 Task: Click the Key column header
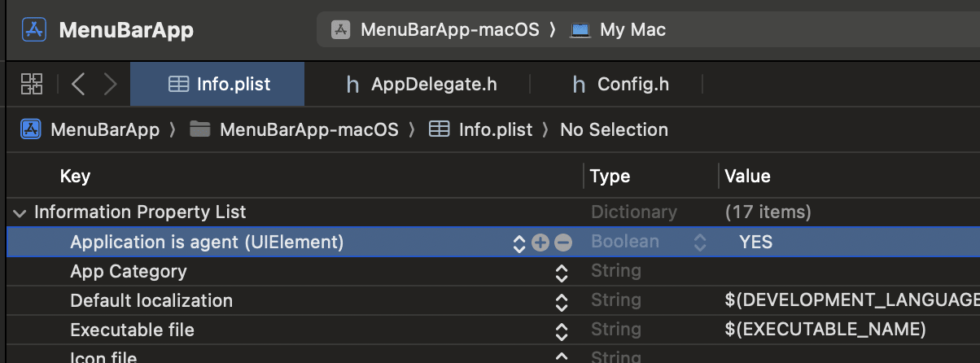point(75,177)
